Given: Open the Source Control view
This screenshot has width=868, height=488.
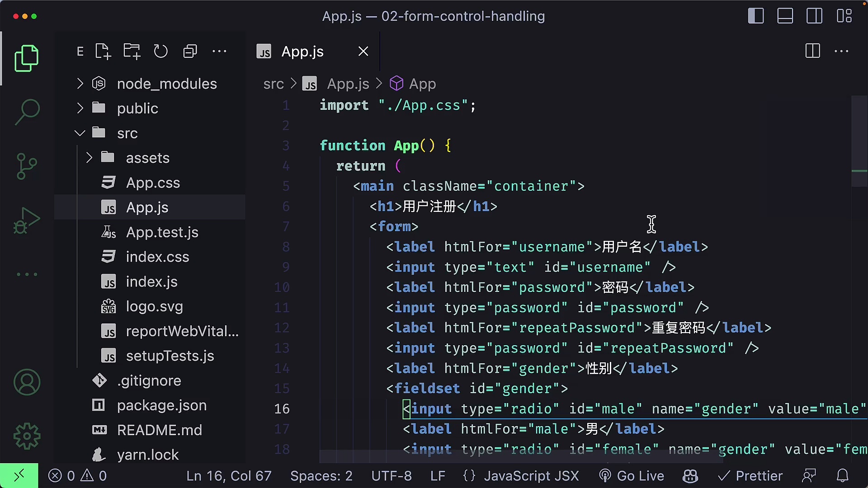Looking at the screenshot, I should click(26, 166).
